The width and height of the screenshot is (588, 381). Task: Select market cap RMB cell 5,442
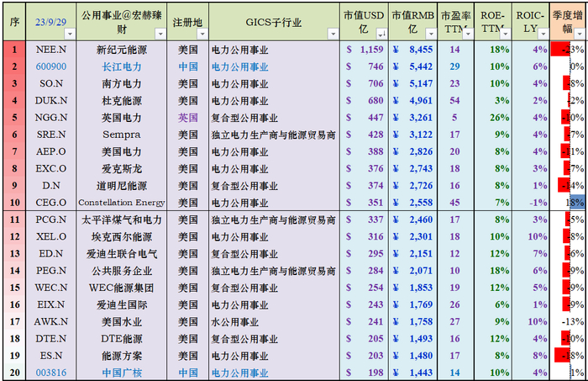click(x=413, y=66)
